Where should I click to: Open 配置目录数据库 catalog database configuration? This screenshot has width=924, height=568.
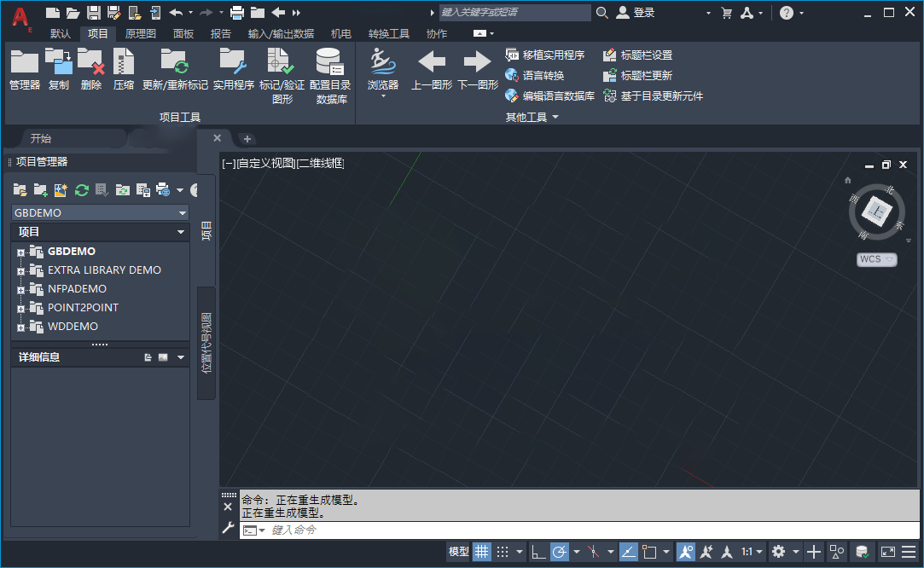330,77
